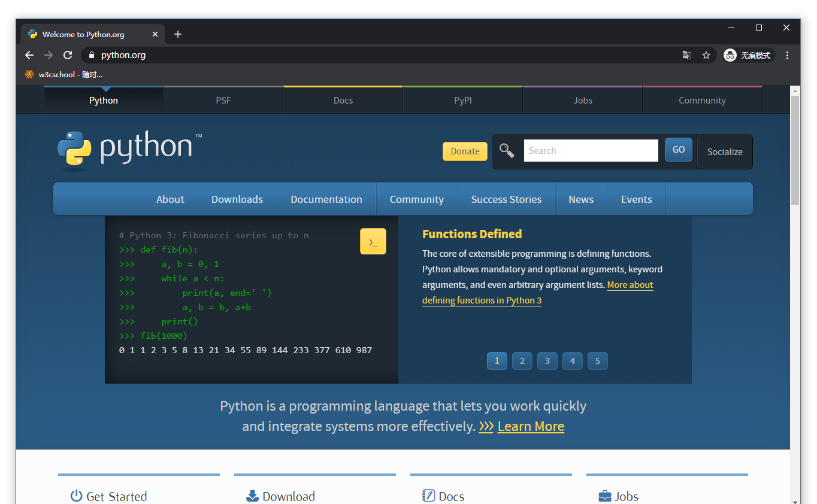Open the Downloads menu

tap(237, 199)
